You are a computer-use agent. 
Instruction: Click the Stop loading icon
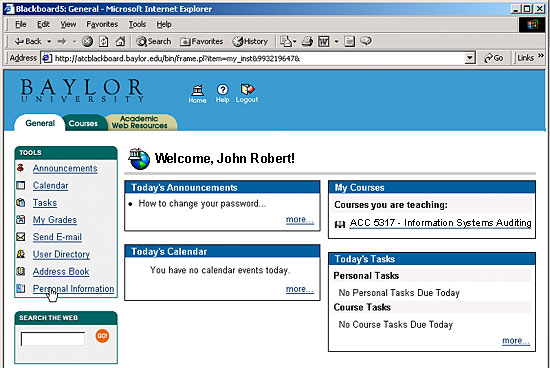(x=87, y=41)
